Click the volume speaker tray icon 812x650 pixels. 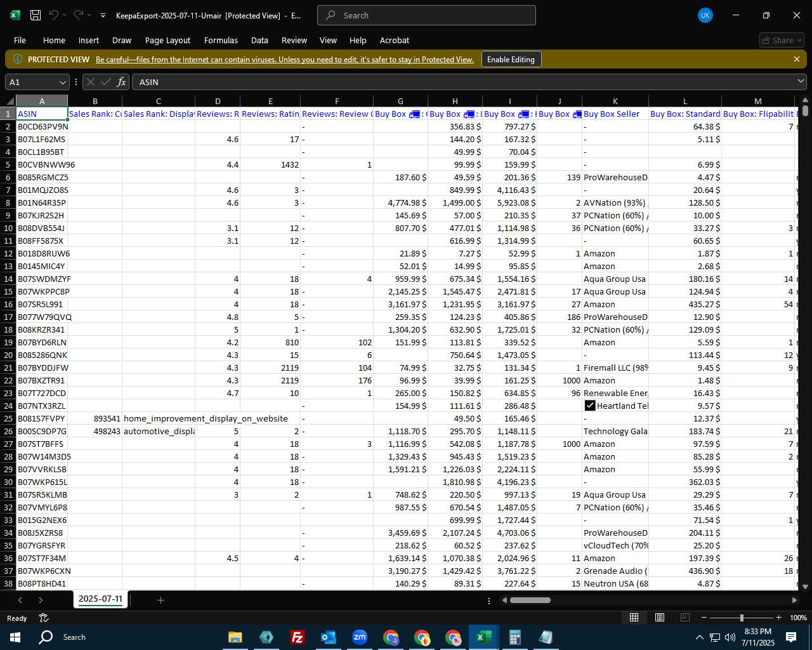point(730,637)
